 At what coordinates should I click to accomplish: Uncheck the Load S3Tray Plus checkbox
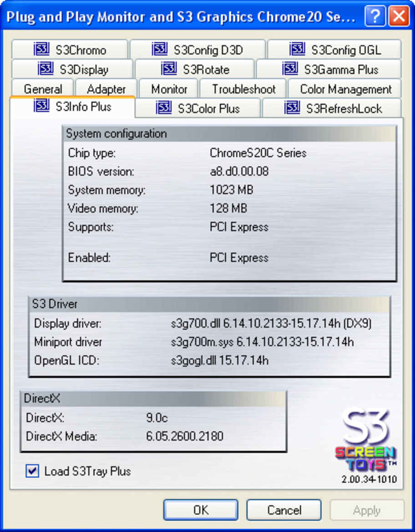click(x=32, y=471)
